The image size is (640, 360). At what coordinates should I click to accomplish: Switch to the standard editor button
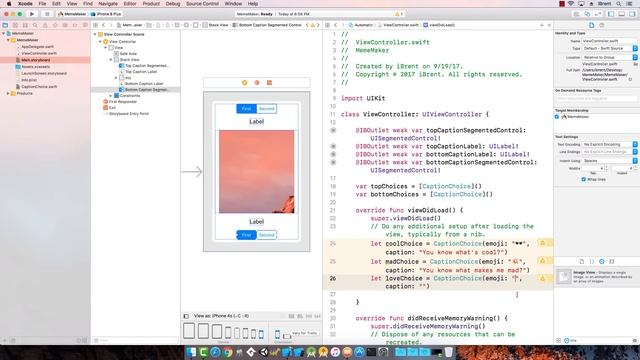point(576,14)
